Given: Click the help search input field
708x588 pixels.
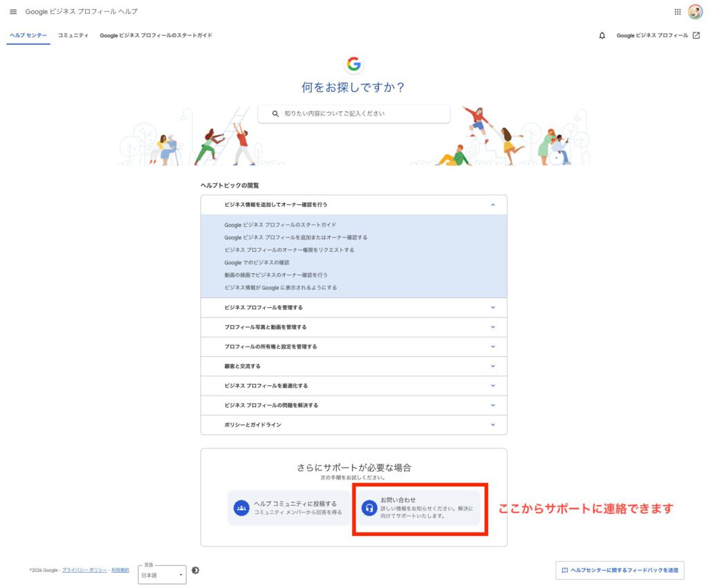Looking at the screenshot, I should click(x=360, y=113).
